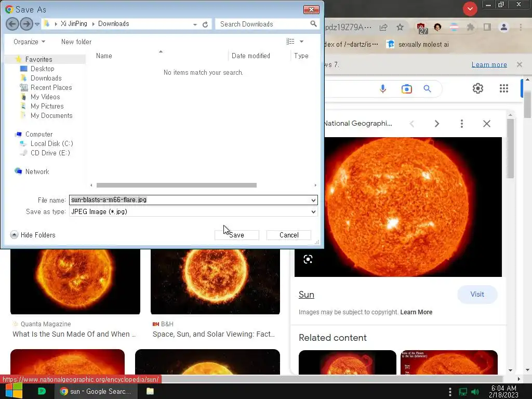Sort by Date modified column

pyautogui.click(x=251, y=56)
